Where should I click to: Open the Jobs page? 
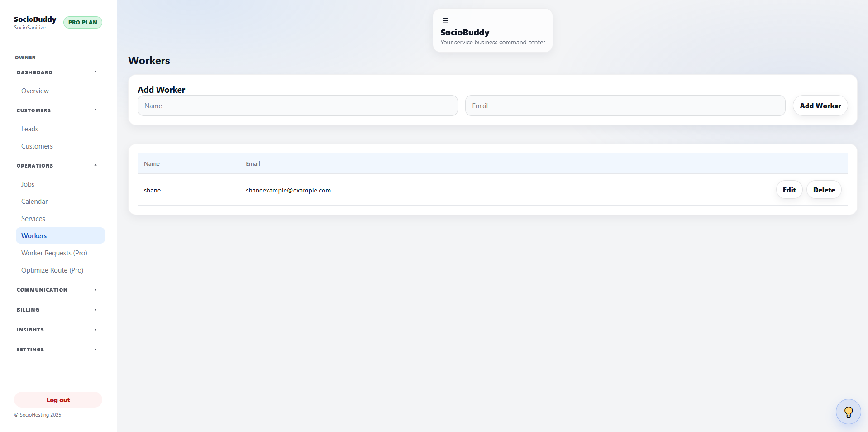(28, 184)
